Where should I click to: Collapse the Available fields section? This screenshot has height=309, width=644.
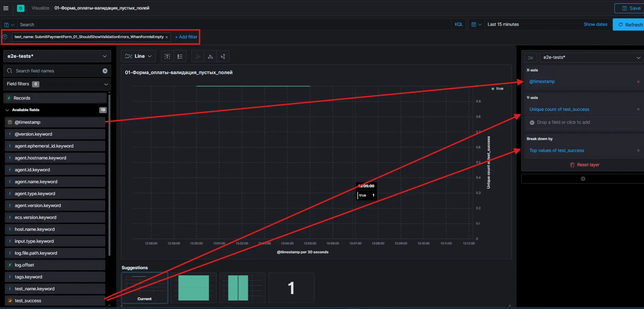(7, 110)
